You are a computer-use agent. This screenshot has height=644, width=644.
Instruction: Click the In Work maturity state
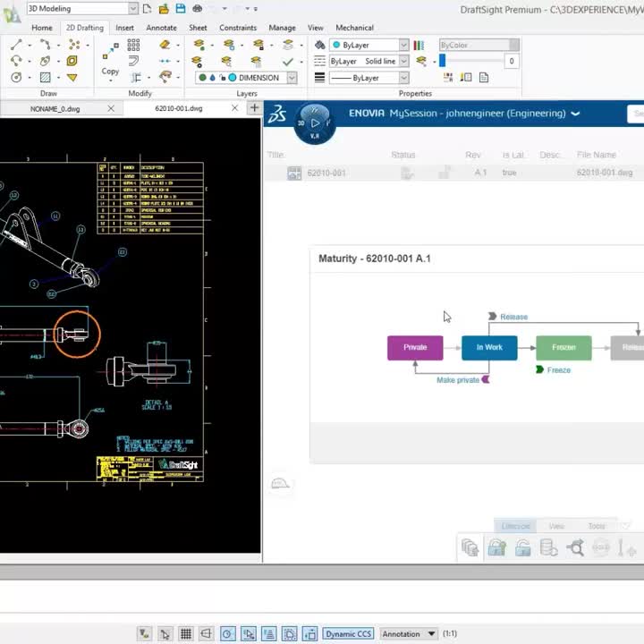coord(489,347)
